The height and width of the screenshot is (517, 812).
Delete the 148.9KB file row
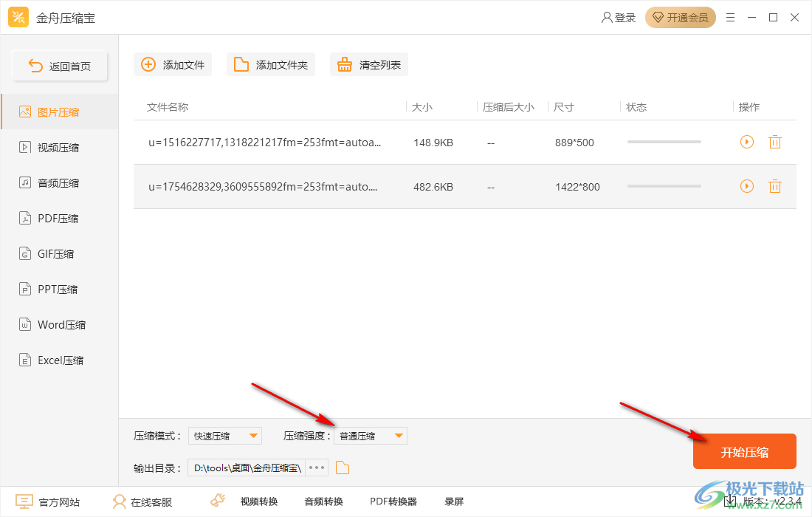[774, 142]
